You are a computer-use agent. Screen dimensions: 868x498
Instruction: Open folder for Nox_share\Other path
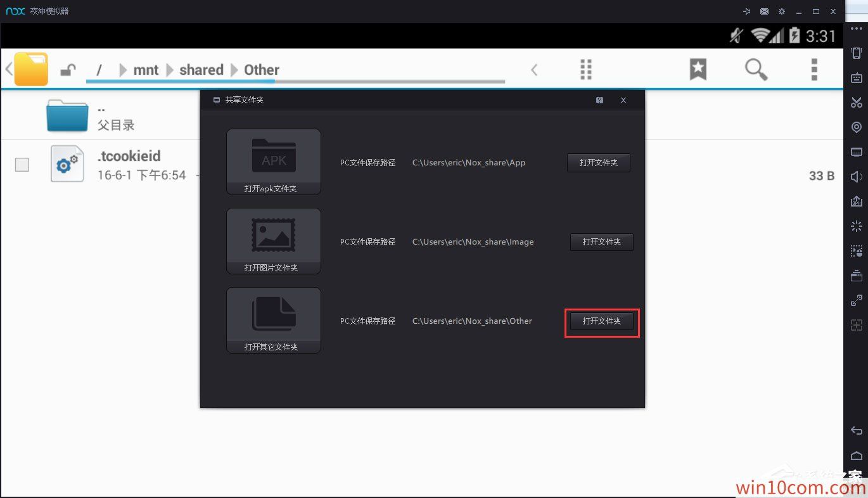point(602,321)
